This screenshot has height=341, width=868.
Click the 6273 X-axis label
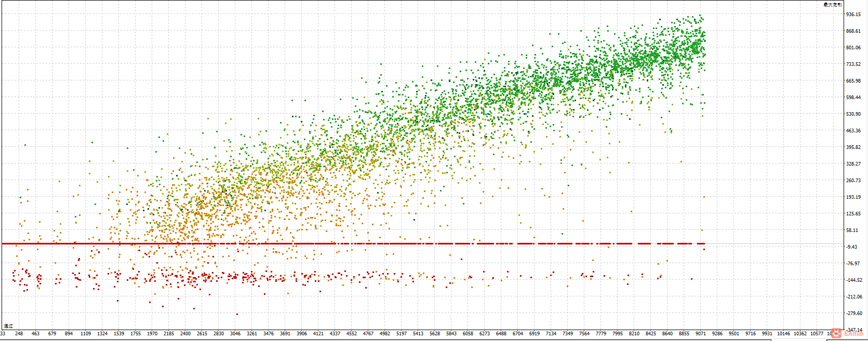point(485,334)
